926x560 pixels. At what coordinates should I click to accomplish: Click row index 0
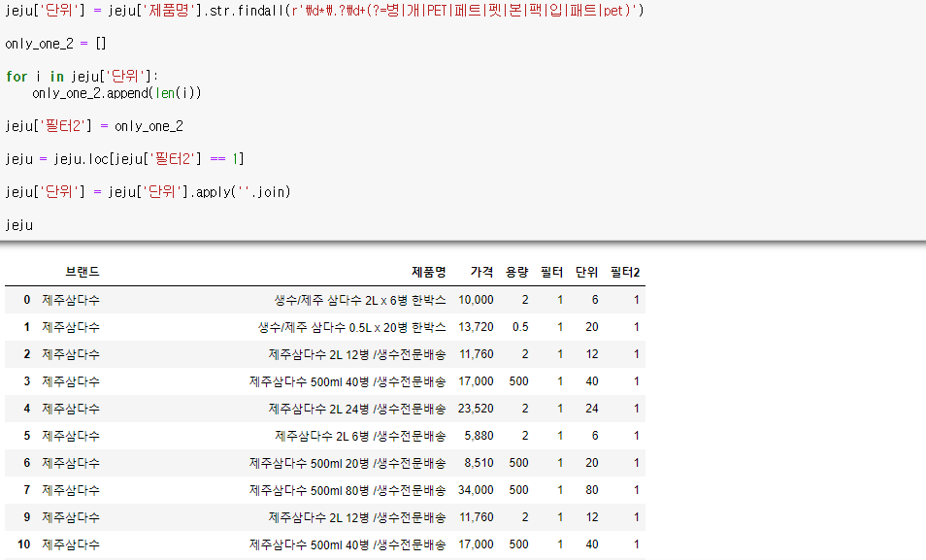(x=26, y=300)
